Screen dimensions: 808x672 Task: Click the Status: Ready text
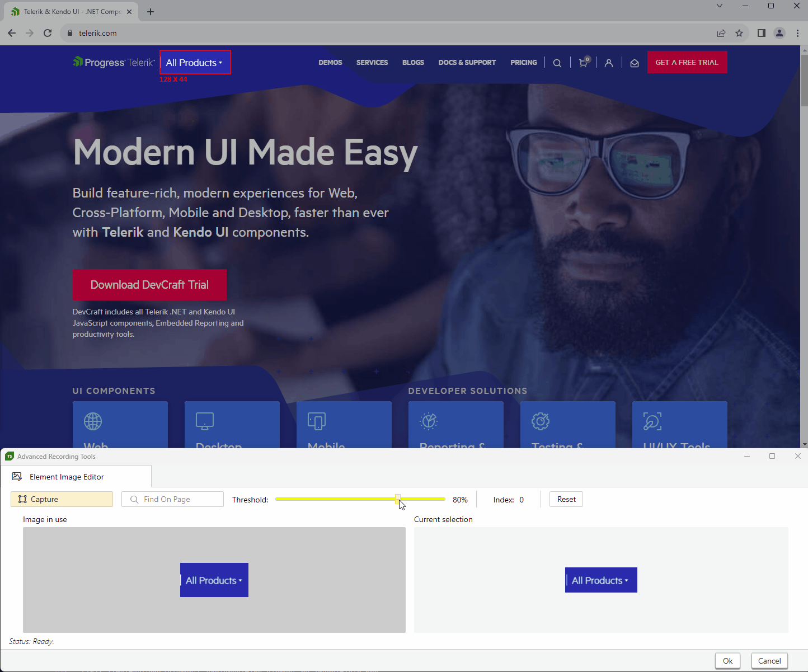tap(31, 641)
